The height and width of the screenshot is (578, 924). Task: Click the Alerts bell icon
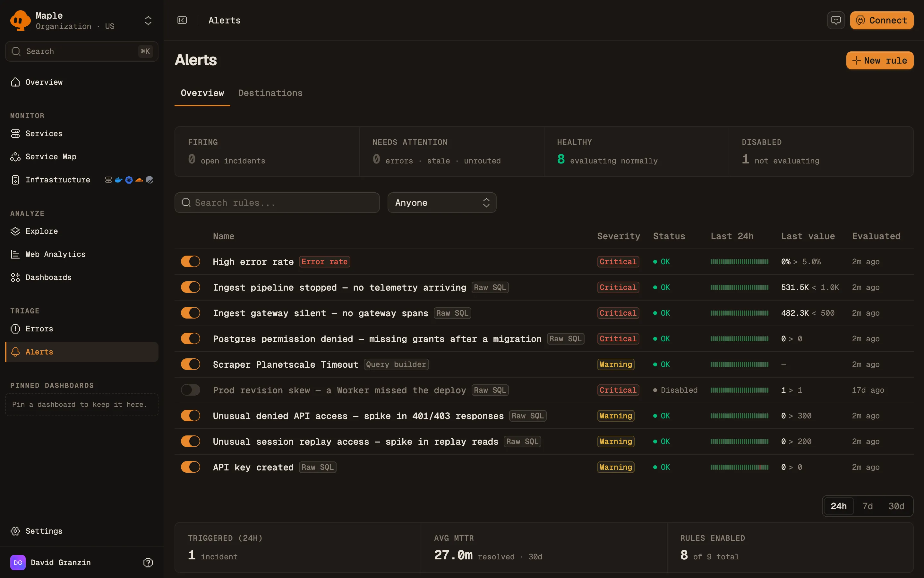click(x=15, y=352)
